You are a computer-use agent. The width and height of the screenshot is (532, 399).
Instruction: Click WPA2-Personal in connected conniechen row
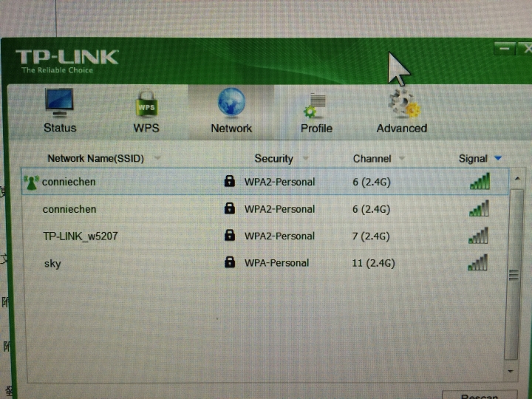[279, 182]
